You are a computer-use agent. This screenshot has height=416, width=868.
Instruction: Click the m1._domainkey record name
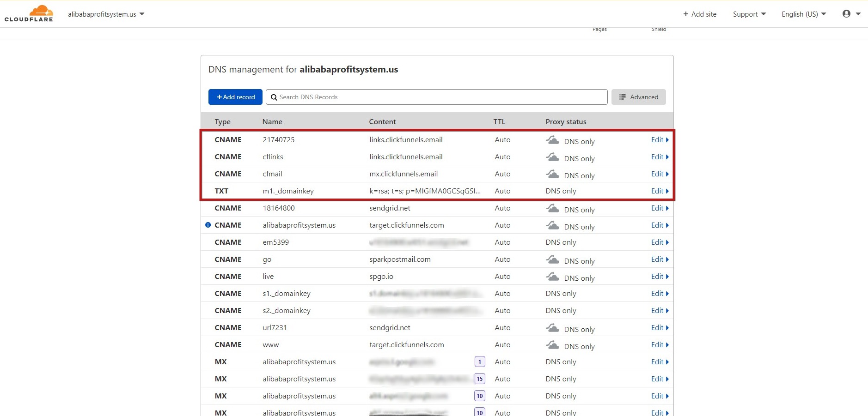(288, 191)
